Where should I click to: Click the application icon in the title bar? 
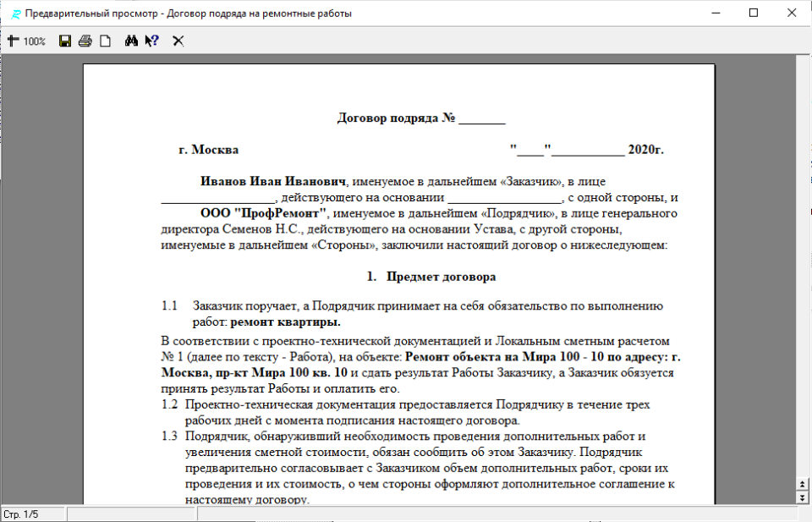(16, 14)
